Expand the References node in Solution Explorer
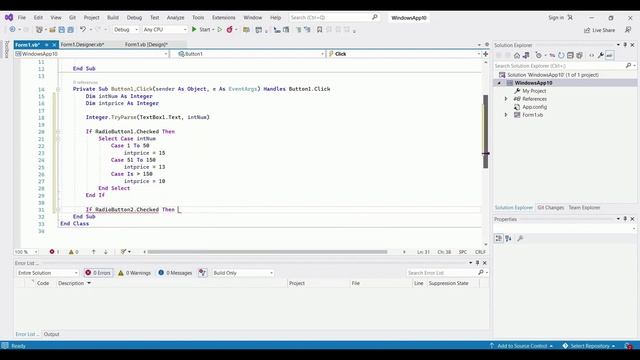This screenshot has height=360, width=640. click(506, 99)
